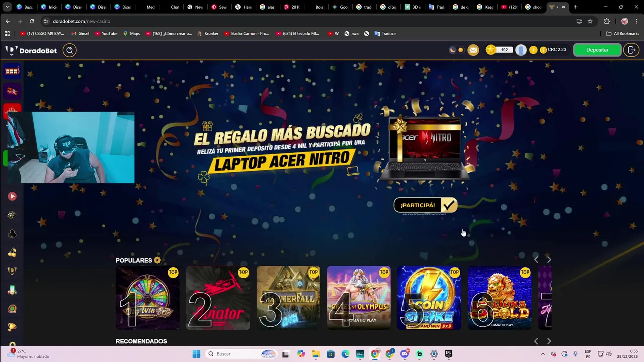Open Epic Games Launcher from the taskbar
This screenshot has height=362, width=644.
click(x=448, y=354)
